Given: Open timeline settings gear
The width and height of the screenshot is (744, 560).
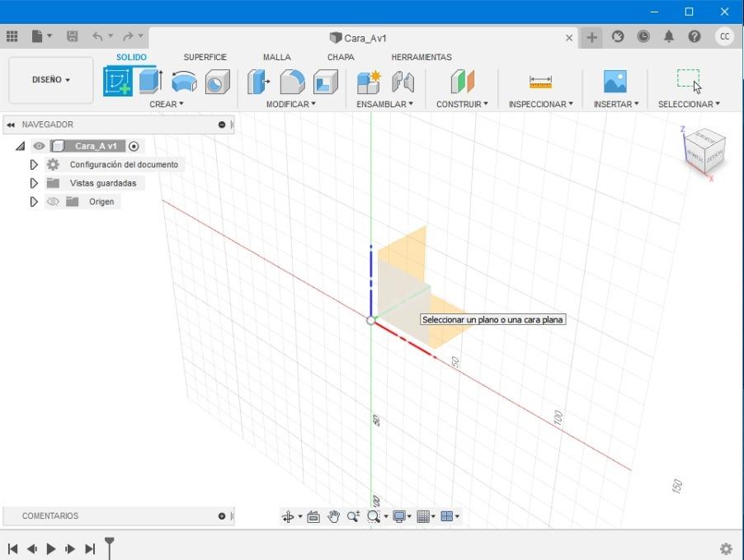Looking at the screenshot, I should click(726, 549).
